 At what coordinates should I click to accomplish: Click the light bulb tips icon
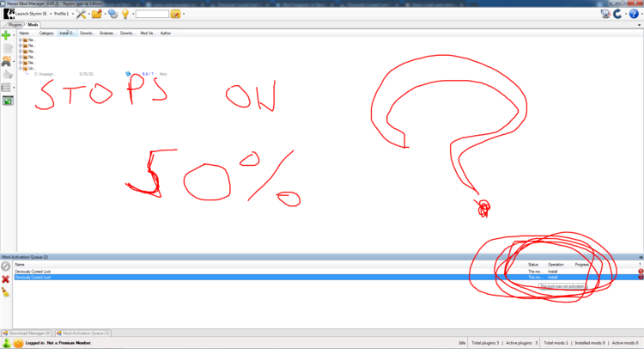(125, 14)
